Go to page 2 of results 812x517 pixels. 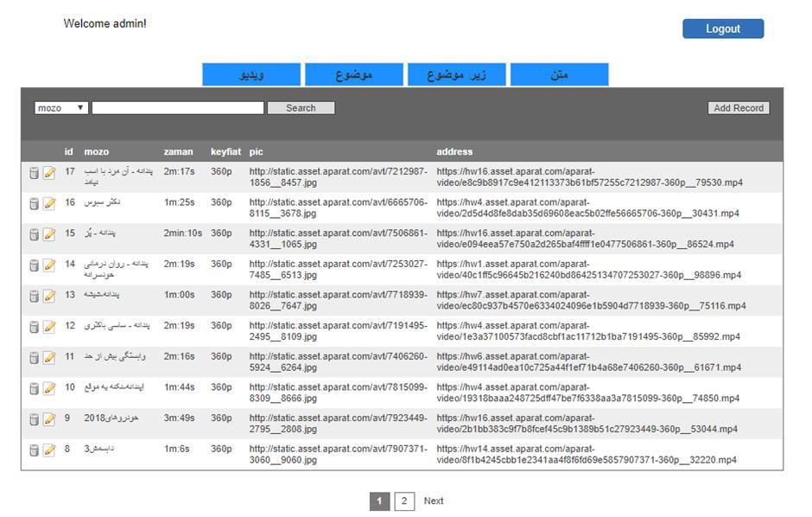pyautogui.click(x=404, y=501)
